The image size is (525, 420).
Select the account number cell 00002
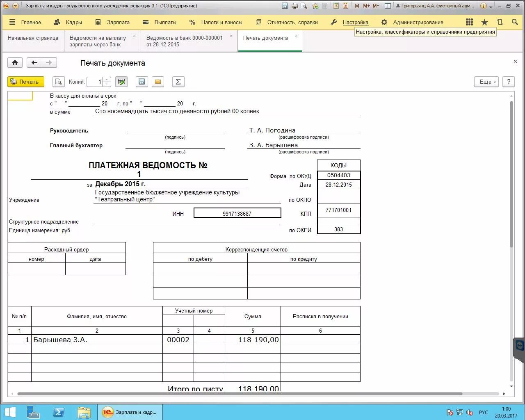click(178, 340)
